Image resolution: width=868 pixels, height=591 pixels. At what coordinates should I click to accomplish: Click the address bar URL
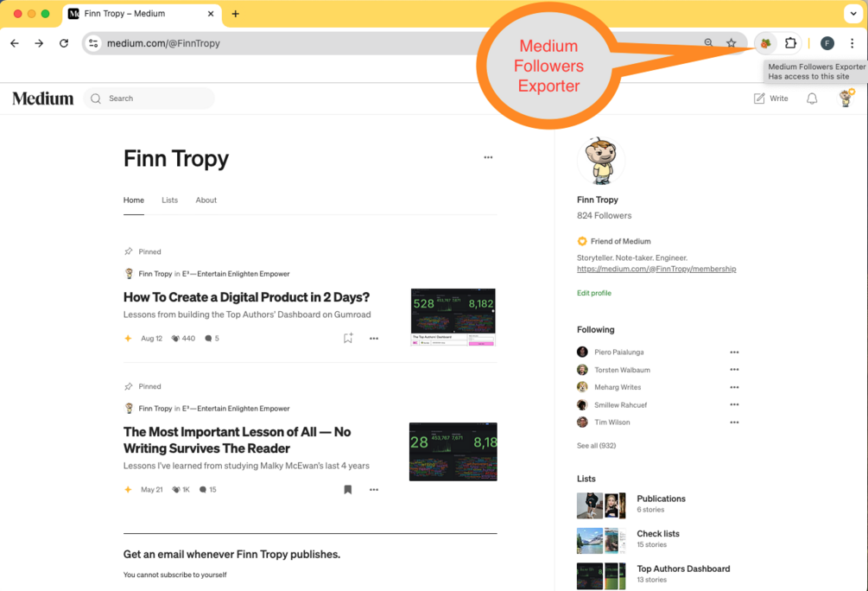(163, 43)
